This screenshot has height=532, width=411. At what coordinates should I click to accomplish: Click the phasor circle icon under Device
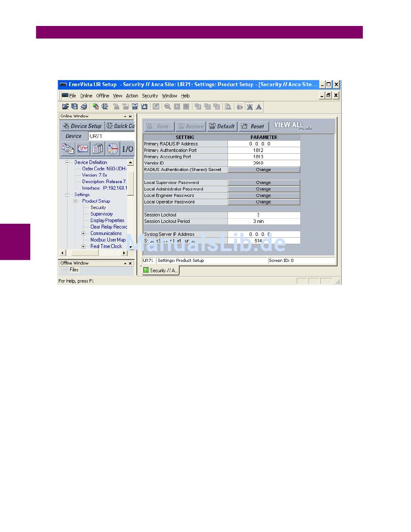pos(112,149)
